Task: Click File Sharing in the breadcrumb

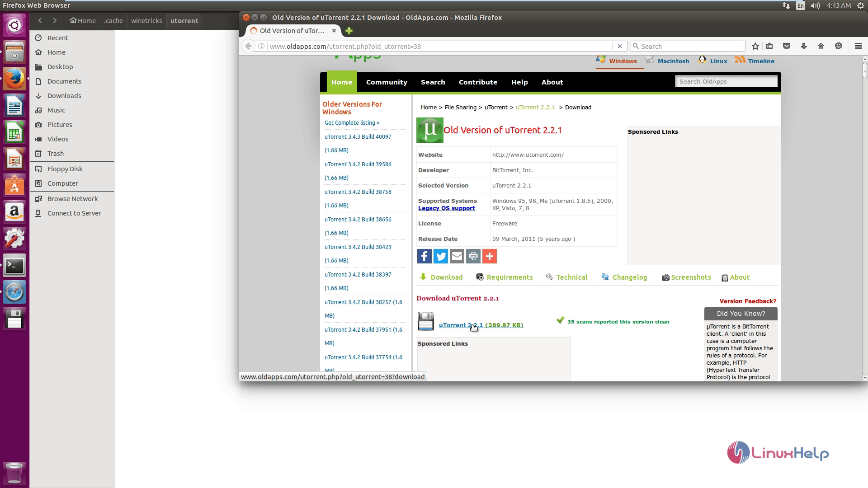Action: (460, 108)
